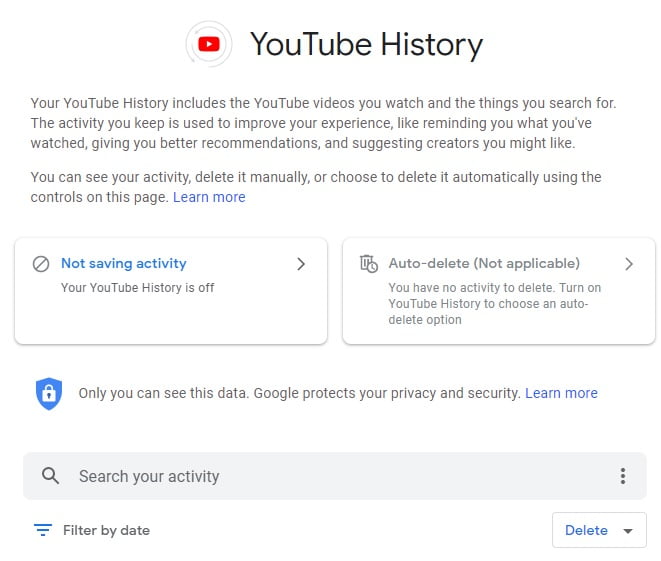
Task: Select Filter by date text
Action: tap(106, 530)
